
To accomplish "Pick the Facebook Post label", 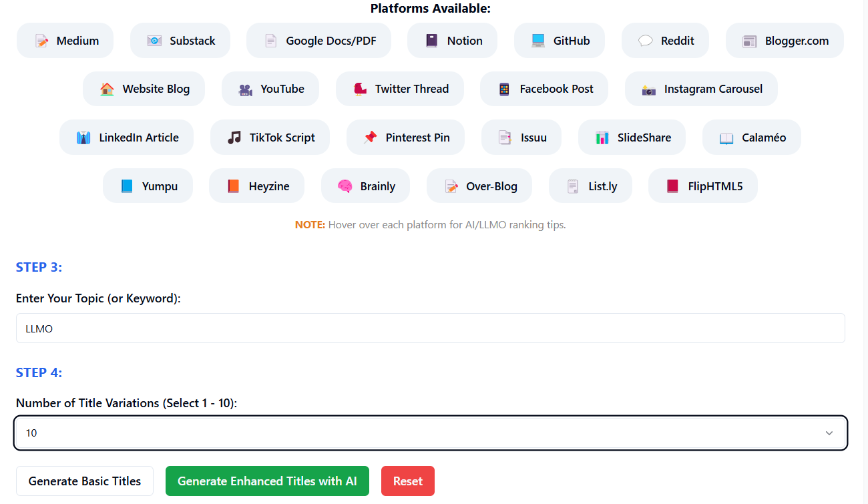I will (x=557, y=89).
